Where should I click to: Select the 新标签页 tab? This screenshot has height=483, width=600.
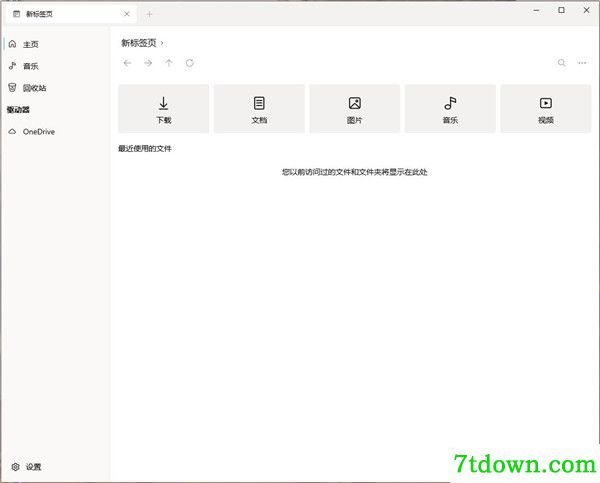[x=71, y=14]
